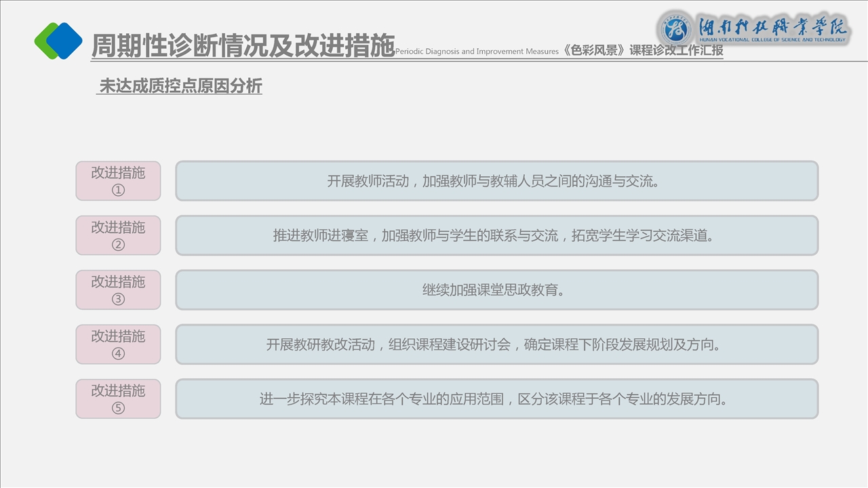Click the circular college emblem logo
Viewport: 868px width, 488px height.
(x=675, y=29)
